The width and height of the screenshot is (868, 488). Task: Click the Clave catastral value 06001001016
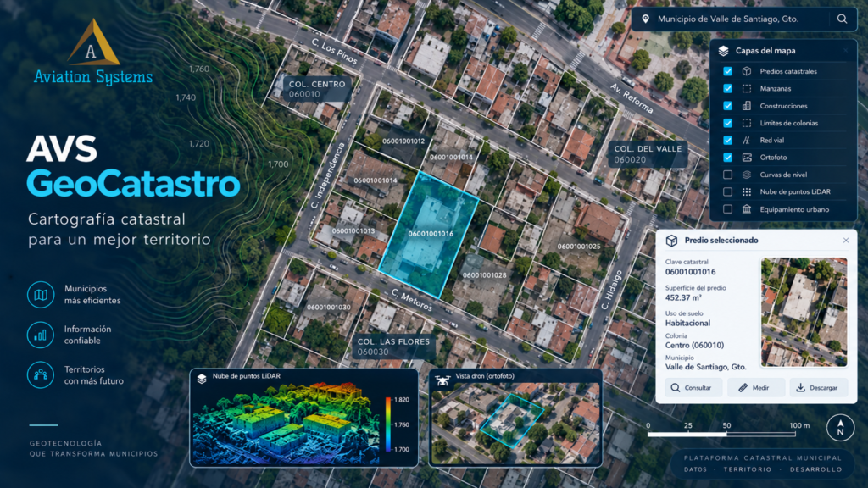point(690,272)
